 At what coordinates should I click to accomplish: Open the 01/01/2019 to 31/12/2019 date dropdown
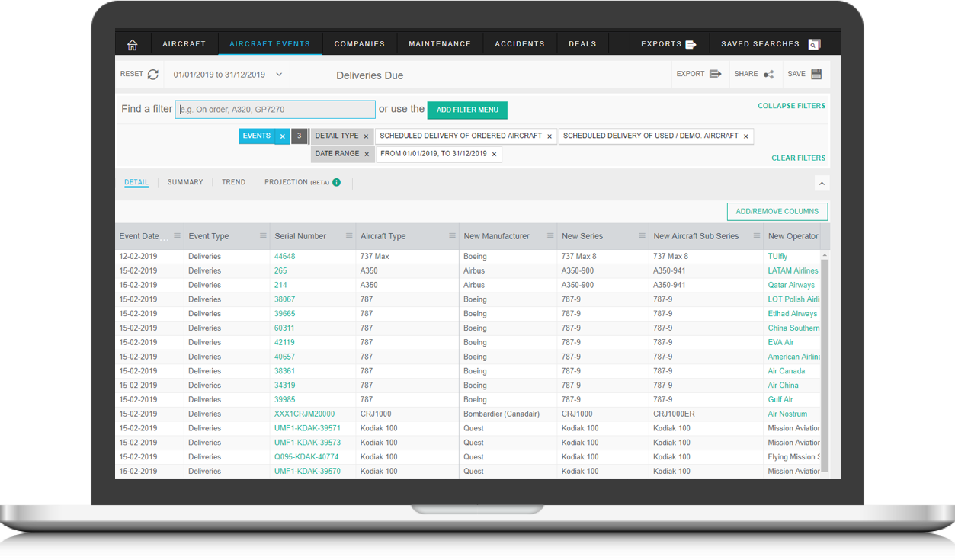point(228,75)
